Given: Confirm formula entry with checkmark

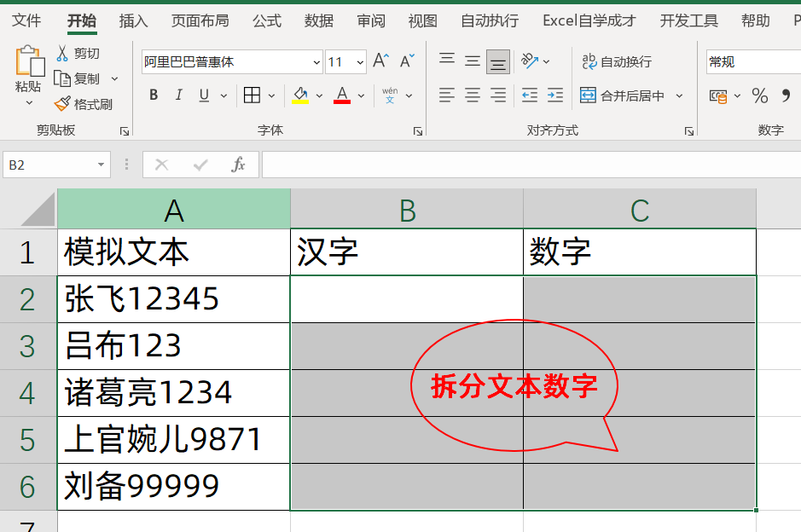Looking at the screenshot, I should pyautogui.click(x=200, y=165).
